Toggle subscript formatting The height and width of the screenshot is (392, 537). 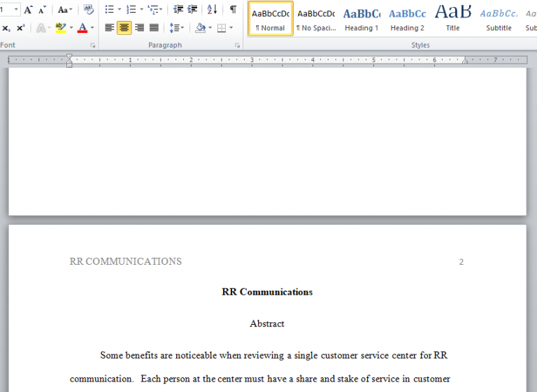(6, 28)
